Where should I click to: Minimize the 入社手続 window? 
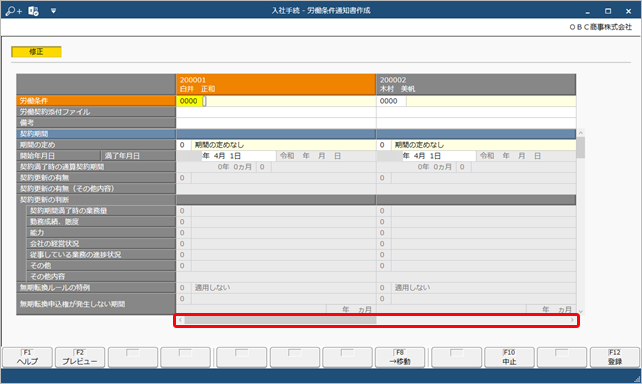[587, 11]
